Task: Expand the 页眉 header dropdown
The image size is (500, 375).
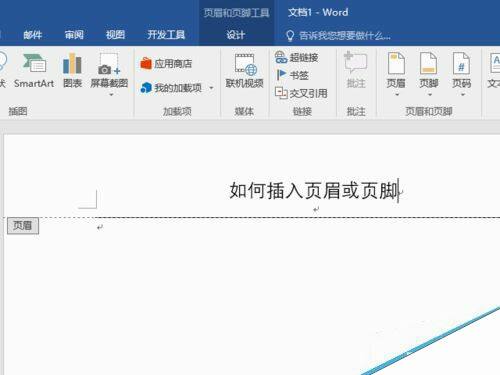Action: point(397,95)
